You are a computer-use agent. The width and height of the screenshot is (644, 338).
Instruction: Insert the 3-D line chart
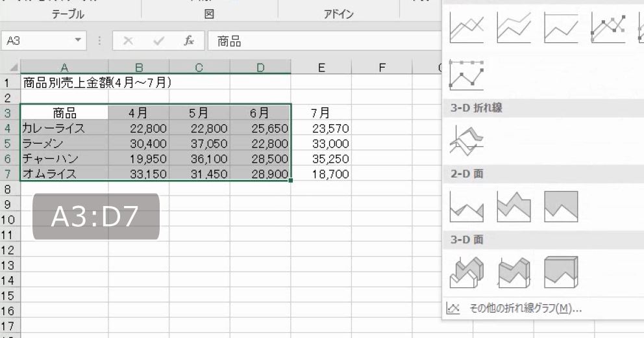click(x=467, y=140)
